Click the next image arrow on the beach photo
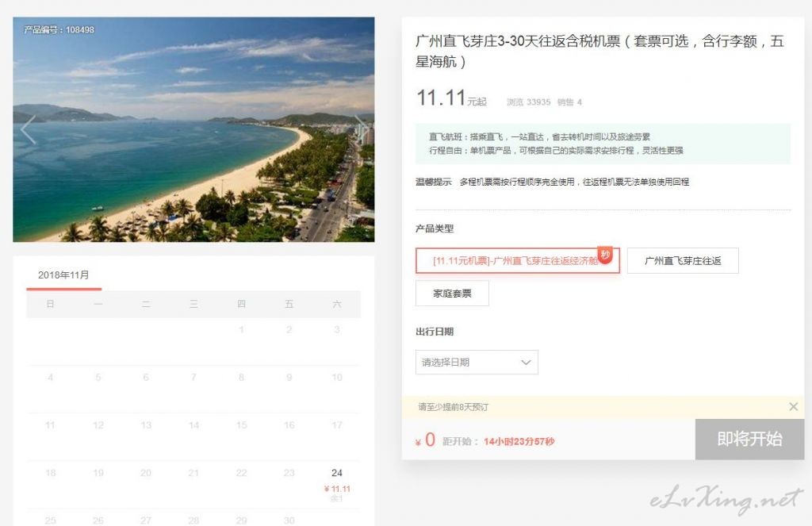The height and width of the screenshot is (526, 812). tap(359, 129)
